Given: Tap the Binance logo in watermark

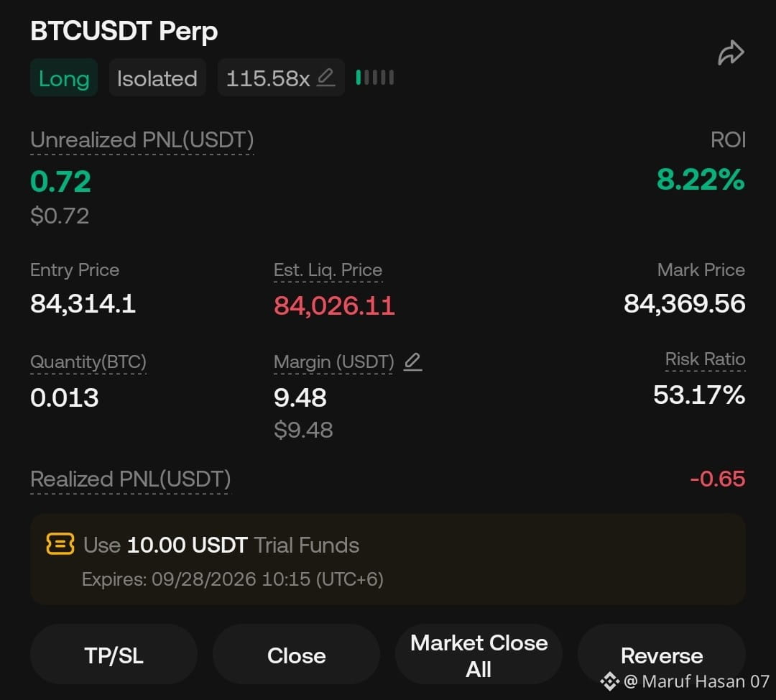Looking at the screenshot, I should point(610,681).
